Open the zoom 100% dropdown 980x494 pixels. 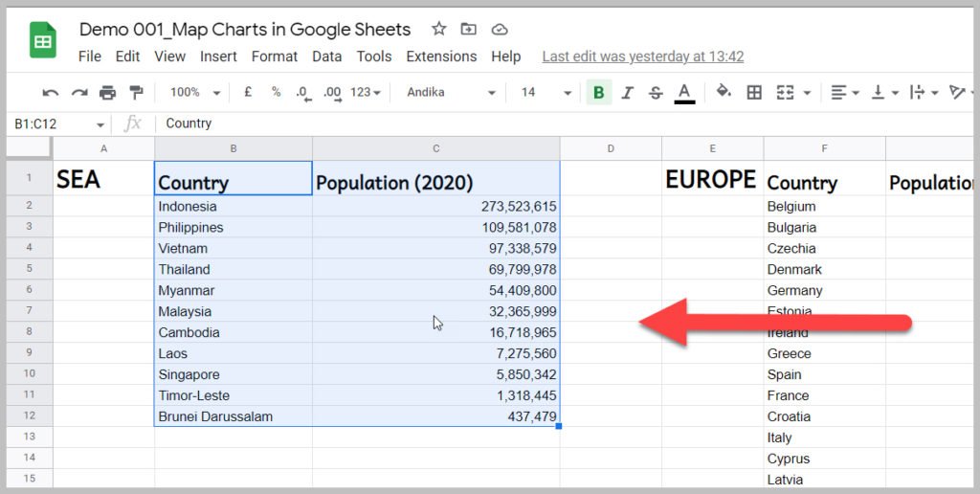click(x=195, y=93)
